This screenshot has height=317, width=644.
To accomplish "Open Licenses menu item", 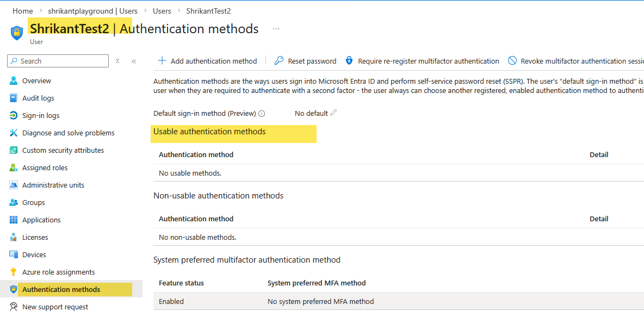I will point(35,237).
